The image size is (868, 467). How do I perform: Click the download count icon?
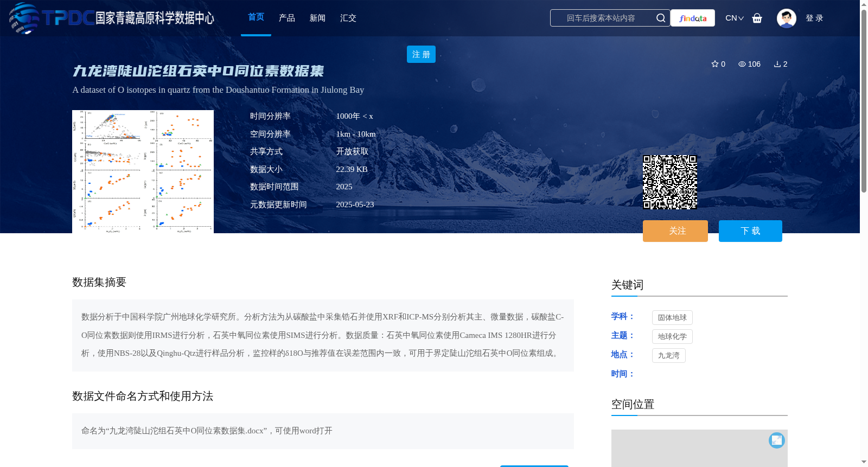pyautogui.click(x=777, y=64)
